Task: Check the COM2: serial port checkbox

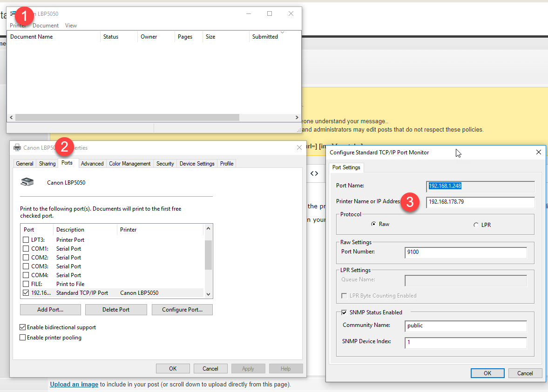Action: (26, 257)
